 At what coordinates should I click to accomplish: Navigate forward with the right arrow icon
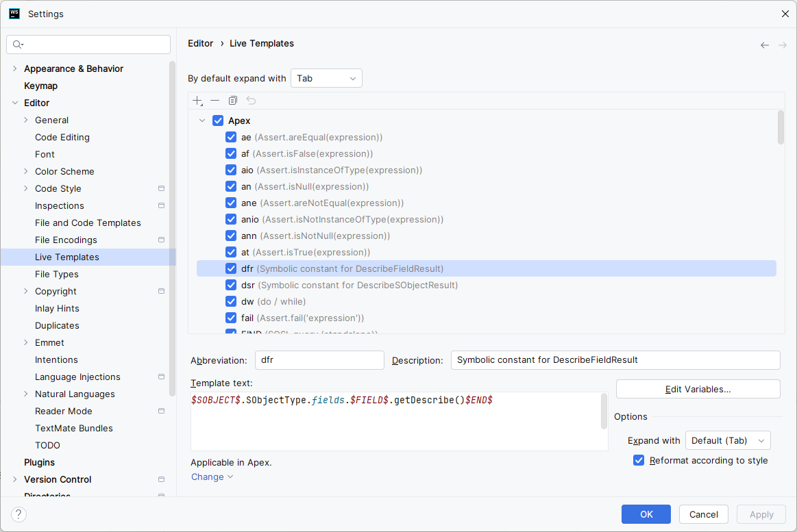pos(783,45)
